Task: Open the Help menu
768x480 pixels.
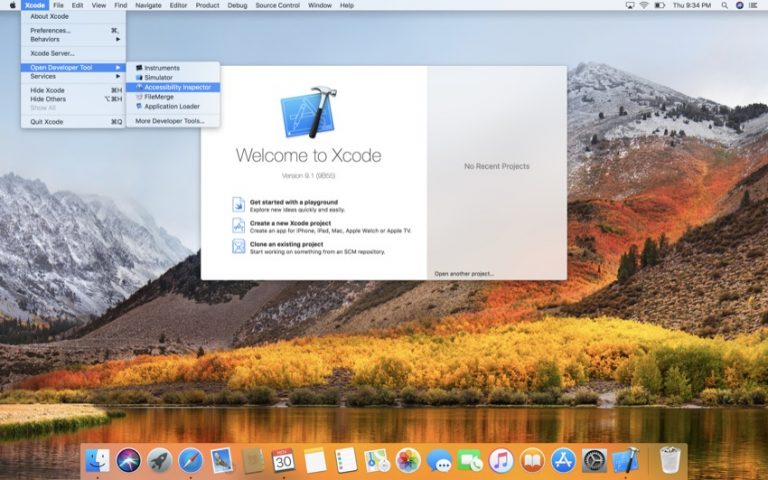Action: (347, 5)
